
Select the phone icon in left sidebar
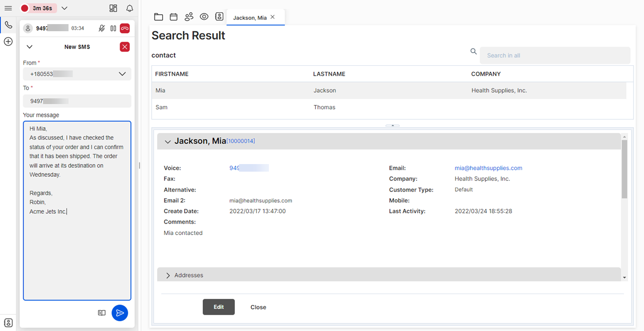(8, 25)
